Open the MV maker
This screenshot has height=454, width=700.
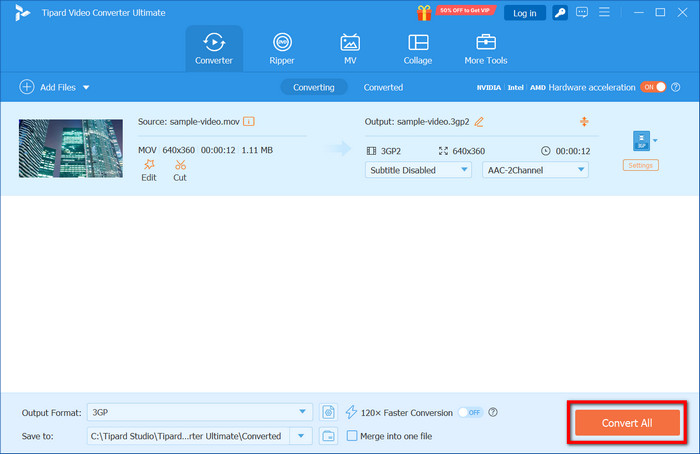[x=350, y=49]
